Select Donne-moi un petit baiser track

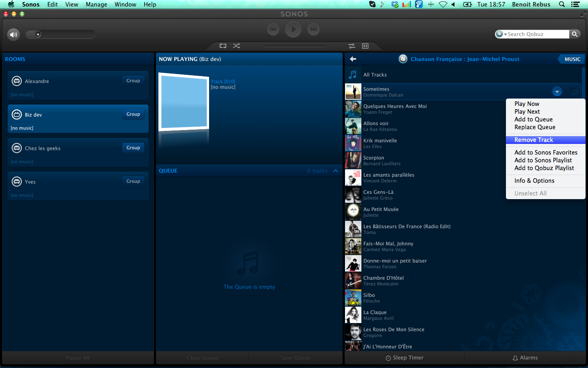point(463,263)
